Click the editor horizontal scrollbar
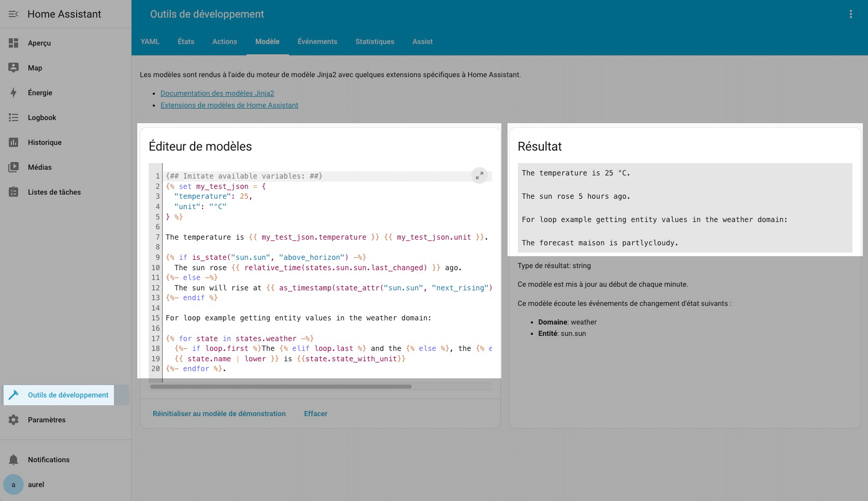Screen dimensions: 868x501 [x=281, y=386]
